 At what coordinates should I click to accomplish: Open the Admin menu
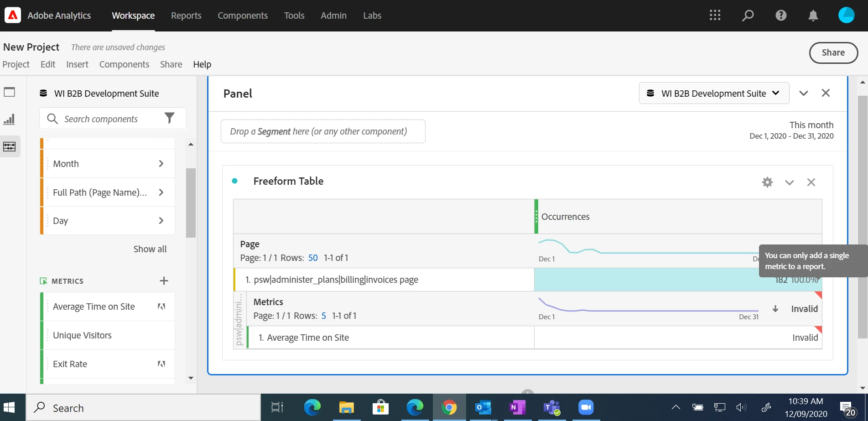(x=333, y=16)
